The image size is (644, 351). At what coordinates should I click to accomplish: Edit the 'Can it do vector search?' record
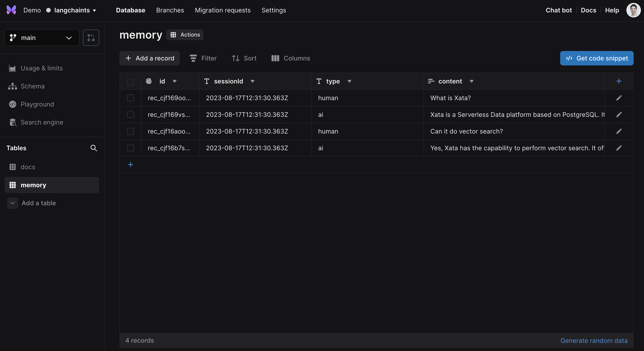click(x=619, y=131)
